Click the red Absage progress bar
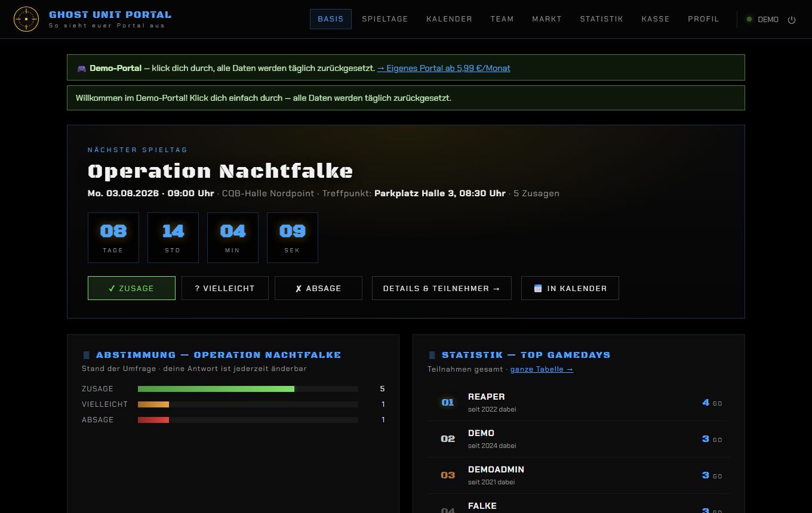This screenshot has height=513, width=812. tap(153, 420)
